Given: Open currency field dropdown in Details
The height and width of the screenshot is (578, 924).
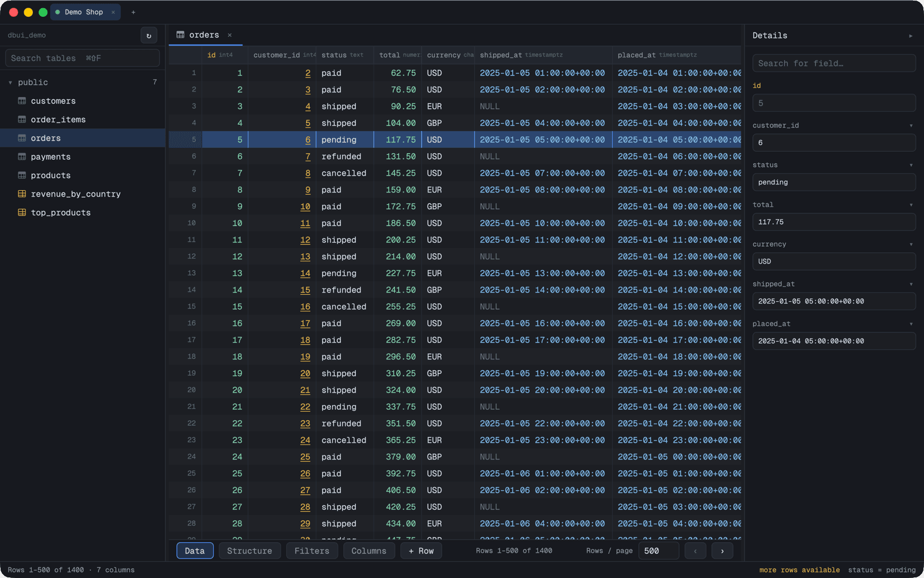Looking at the screenshot, I should [x=911, y=244].
